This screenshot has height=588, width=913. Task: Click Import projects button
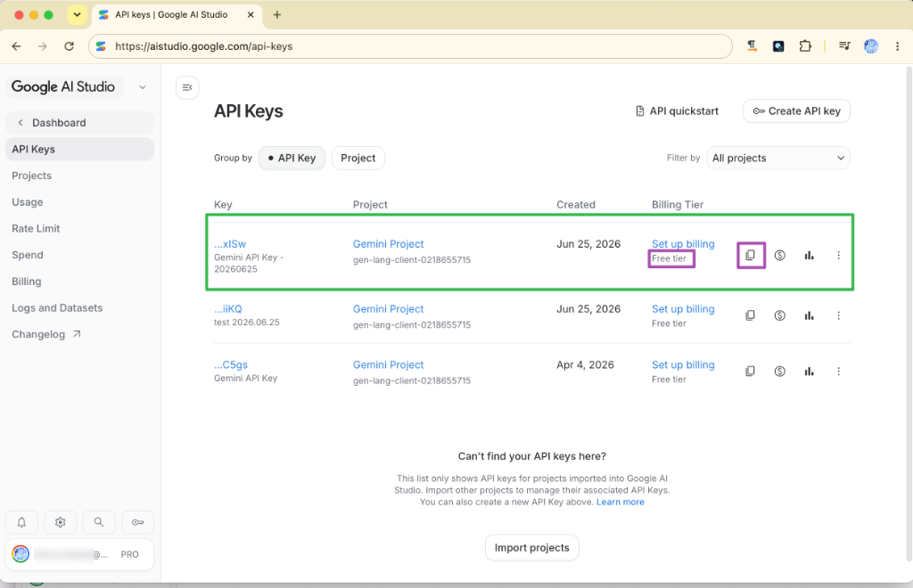pos(531,548)
